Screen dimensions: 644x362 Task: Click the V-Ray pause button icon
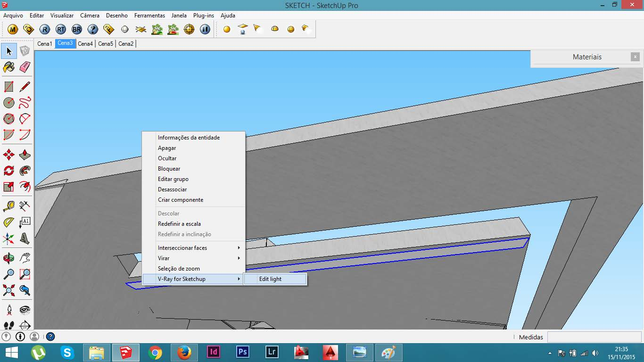point(205,29)
